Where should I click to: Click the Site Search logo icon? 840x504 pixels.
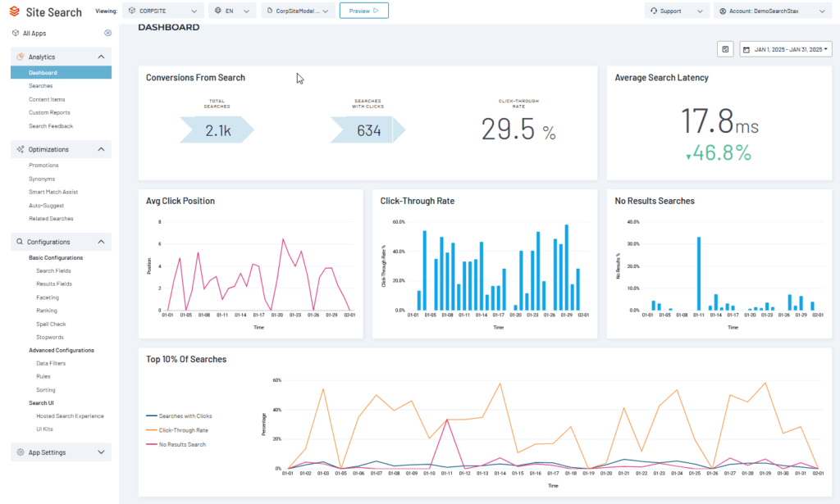pos(16,11)
